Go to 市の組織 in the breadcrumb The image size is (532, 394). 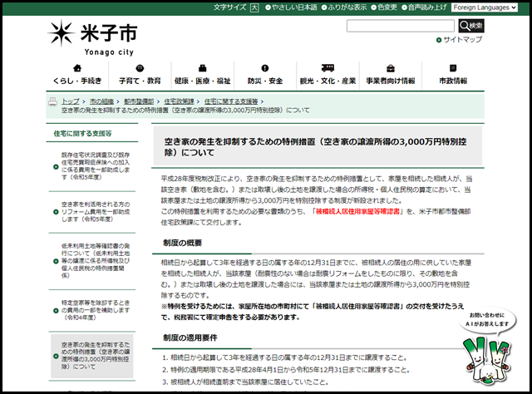[x=101, y=101]
